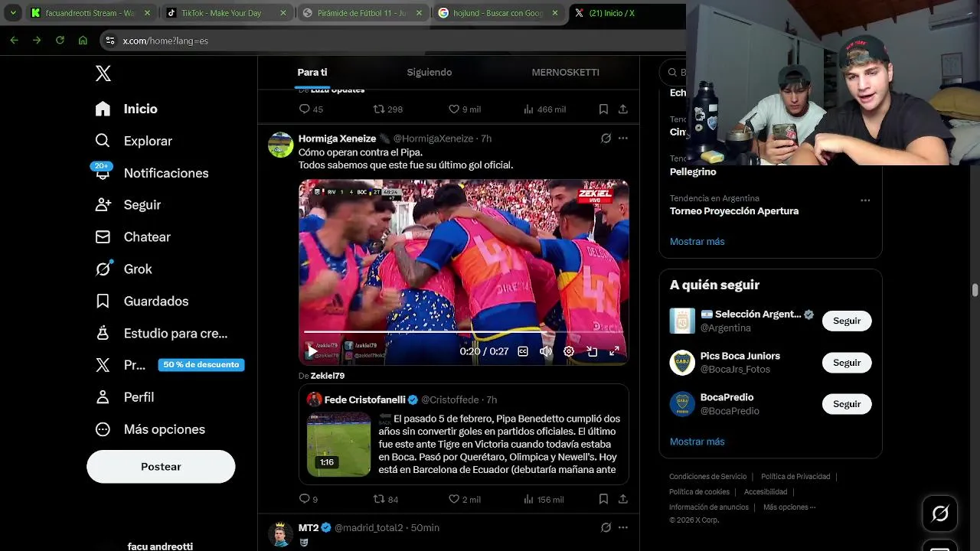Open more options on MT2 post
The width and height of the screenshot is (980, 551).
click(x=623, y=527)
